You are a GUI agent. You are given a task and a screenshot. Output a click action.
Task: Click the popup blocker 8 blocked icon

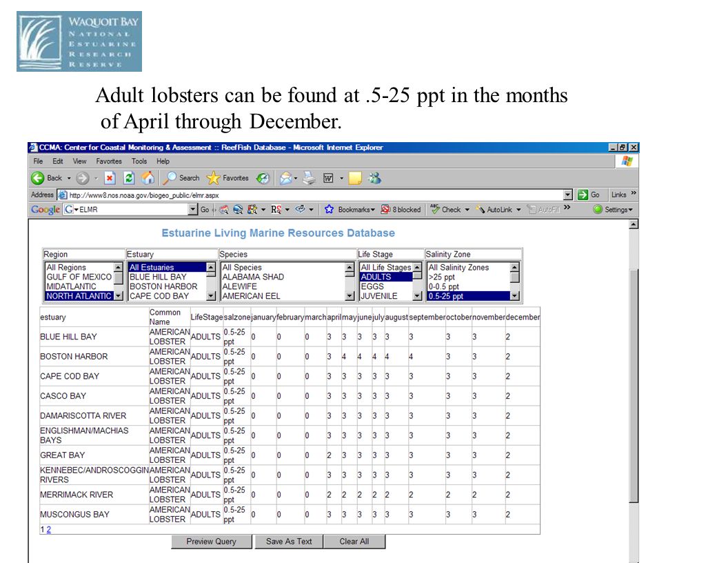click(x=385, y=210)
